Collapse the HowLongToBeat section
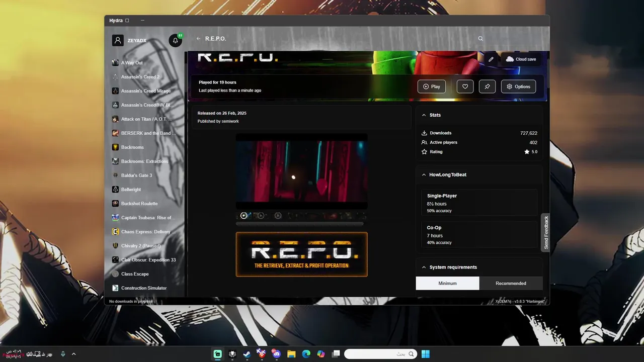Image resolution: width=644 pixels, height=362 pixels. pos(424,175)
